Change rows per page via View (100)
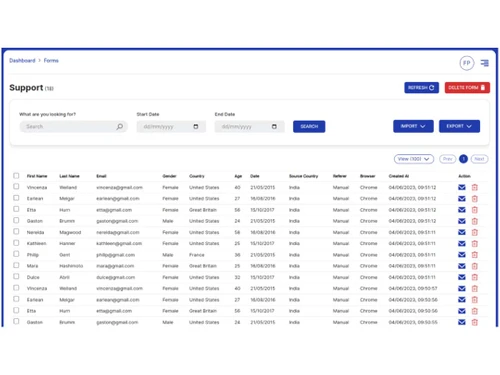 point(414,159)
